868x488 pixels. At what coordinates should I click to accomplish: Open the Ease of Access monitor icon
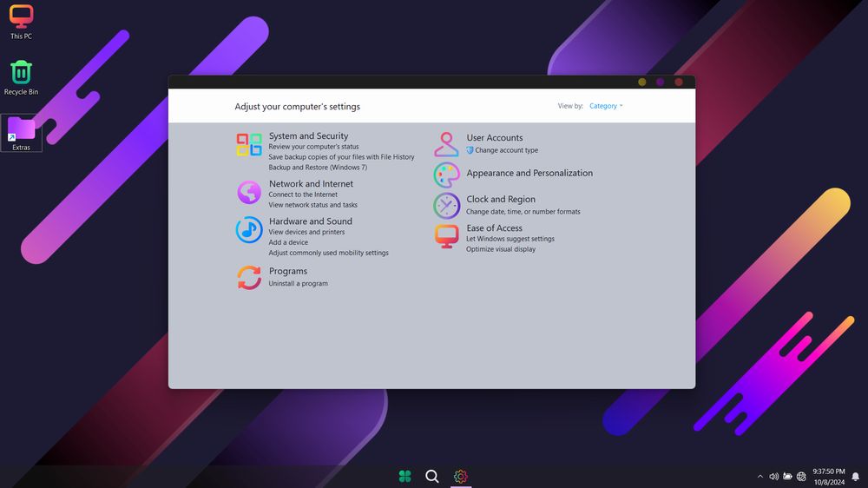[446, 236]
